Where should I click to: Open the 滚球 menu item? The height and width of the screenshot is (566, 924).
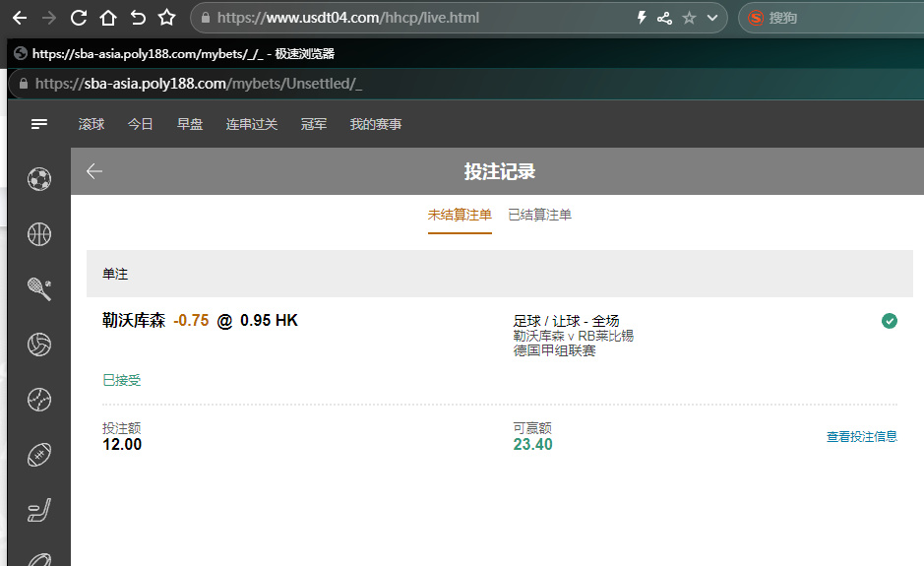pyautogui.click(x=92, y=124)
